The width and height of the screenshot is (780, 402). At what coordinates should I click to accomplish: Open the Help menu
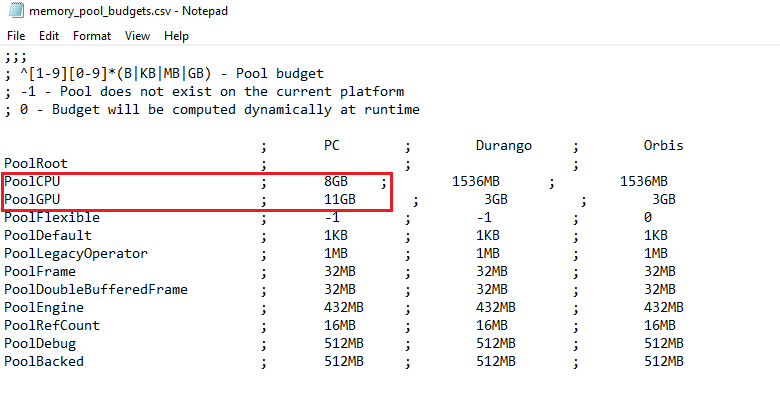click(176, 36)
